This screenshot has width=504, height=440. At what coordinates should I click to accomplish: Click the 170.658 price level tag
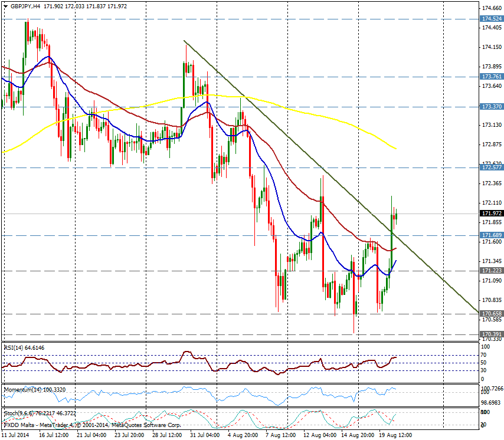[x=492, y=314]
